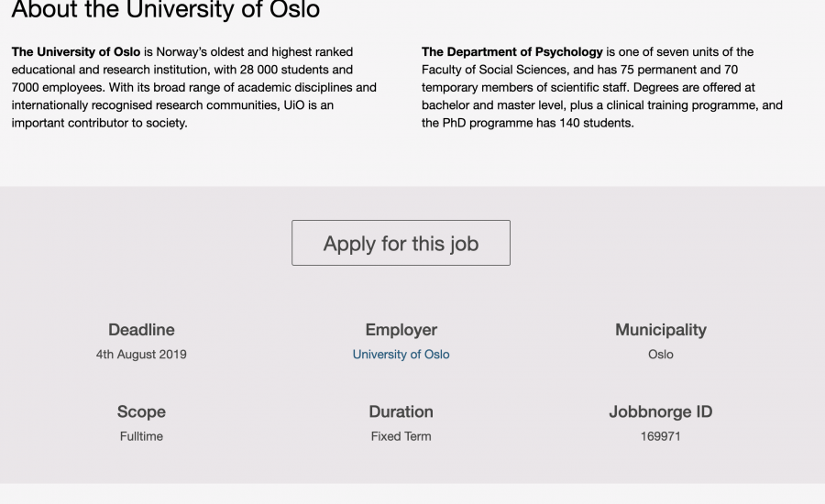Click the Jobbnorge ID label

point(660,412)
